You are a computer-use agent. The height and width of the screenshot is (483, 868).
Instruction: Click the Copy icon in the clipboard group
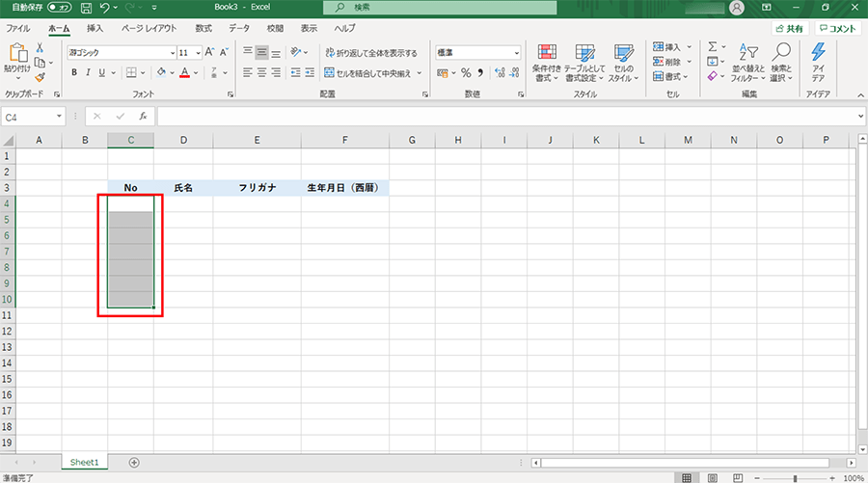(x=40, y=63)
